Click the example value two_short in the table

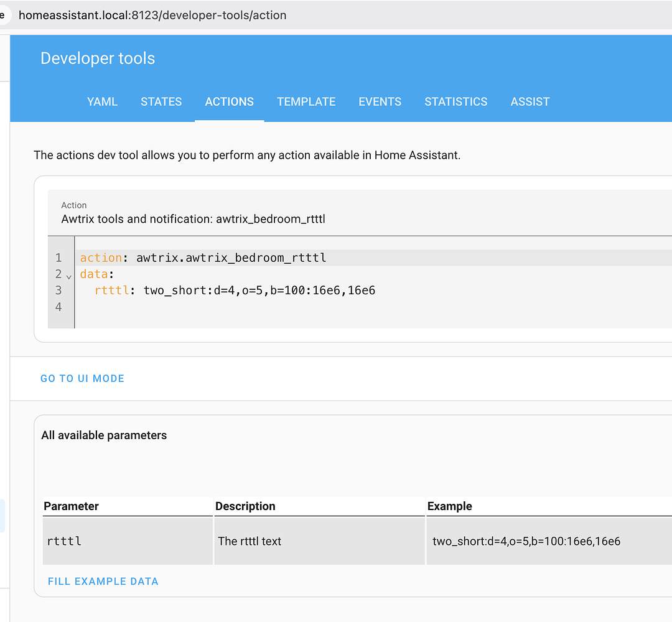(526, 541)
